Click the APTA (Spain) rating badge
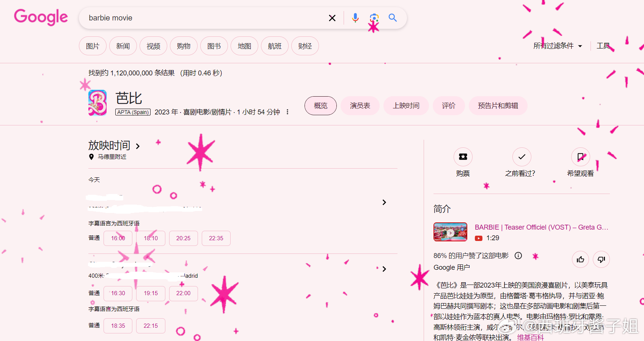644x341 pixels. click(133, 112)
